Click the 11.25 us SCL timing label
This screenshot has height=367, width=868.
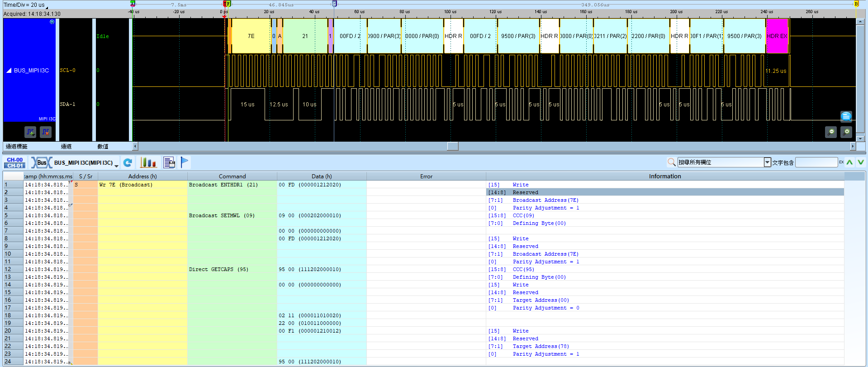(x=776, y=71)
